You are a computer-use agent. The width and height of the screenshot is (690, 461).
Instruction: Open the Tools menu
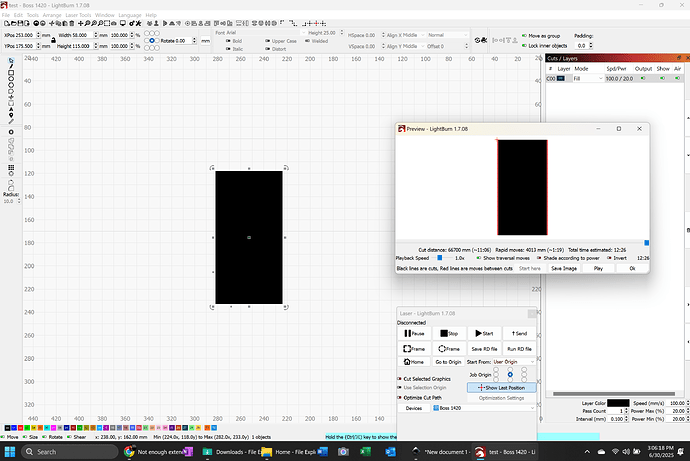coord(33,15)
